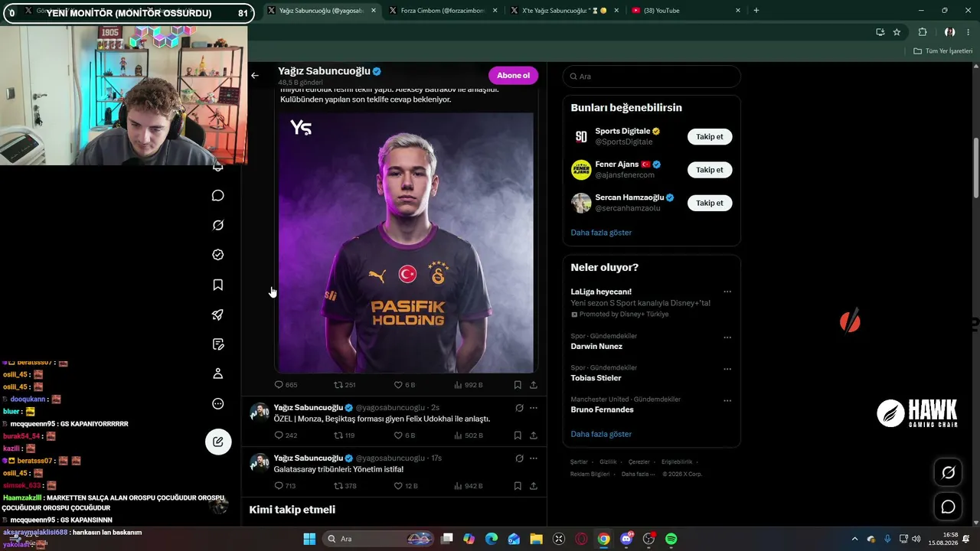
Task: Click the X search field labeled Ara
Action: [x=652, y=77]
